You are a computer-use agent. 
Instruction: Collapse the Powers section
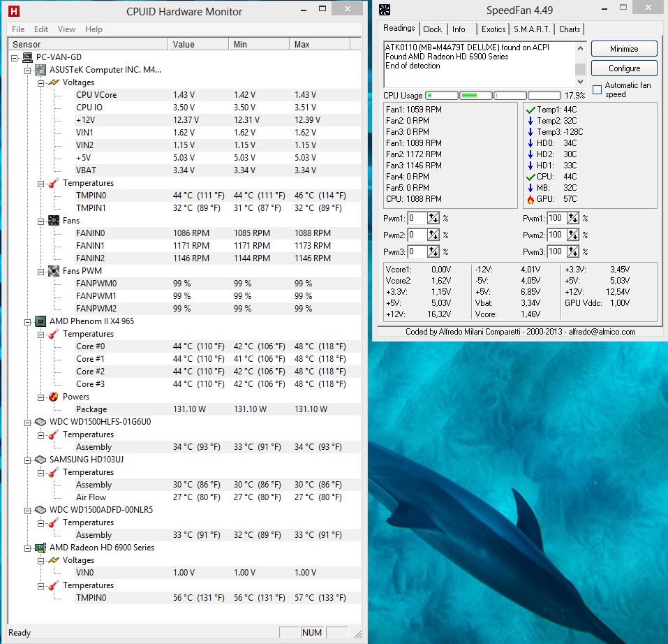point(41,397)
